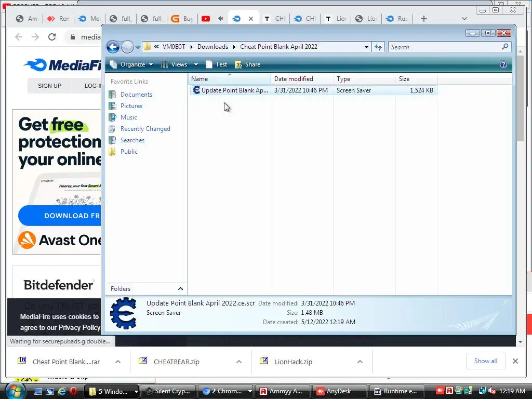Open the LionHack.zip download item

293,362
